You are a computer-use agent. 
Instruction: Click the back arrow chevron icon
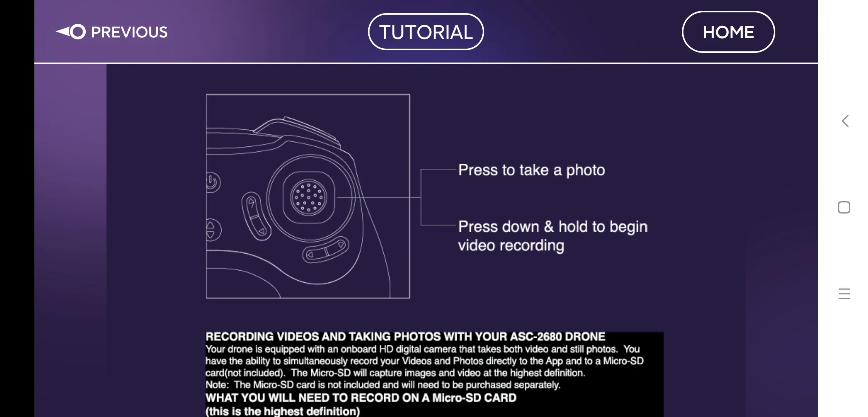pos(844,121)
